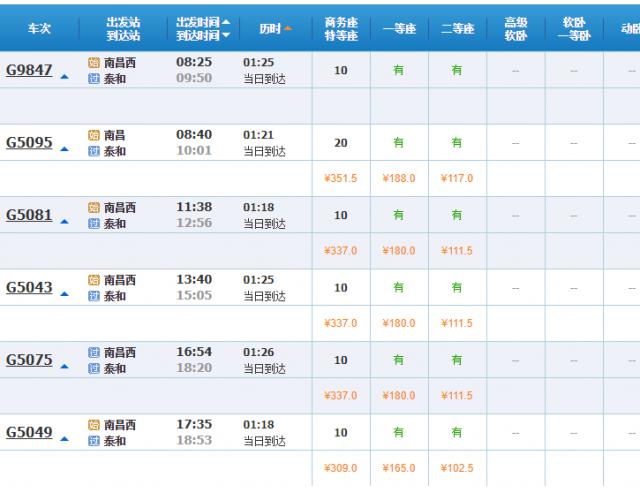The image size is (640, 493).
Task: Select first class 有 for G9847
Action: 399,70
